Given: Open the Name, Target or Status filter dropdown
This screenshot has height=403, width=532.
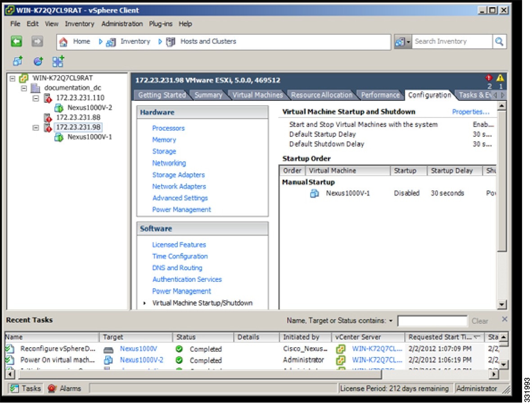Looking at the screenshot, I should coord(391,321).
